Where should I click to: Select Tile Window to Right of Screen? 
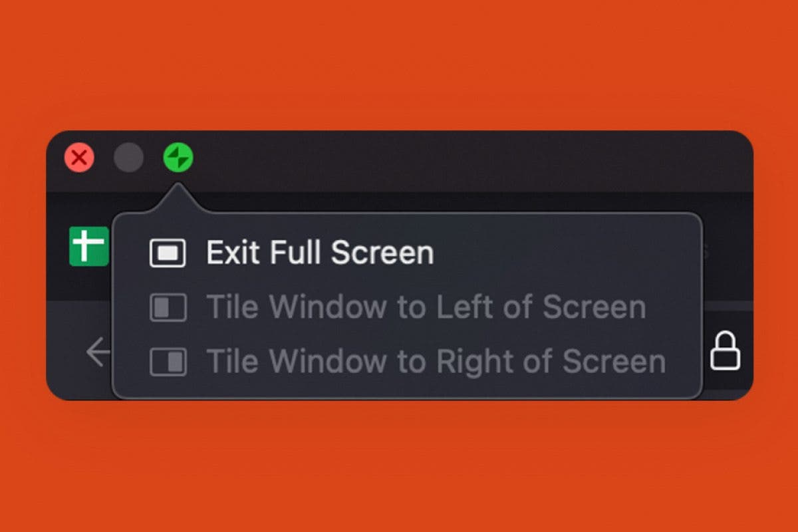point(436,362)
